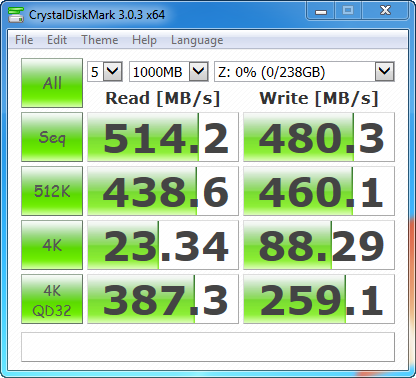Start the Seq sequential test

tap(52, 137)
